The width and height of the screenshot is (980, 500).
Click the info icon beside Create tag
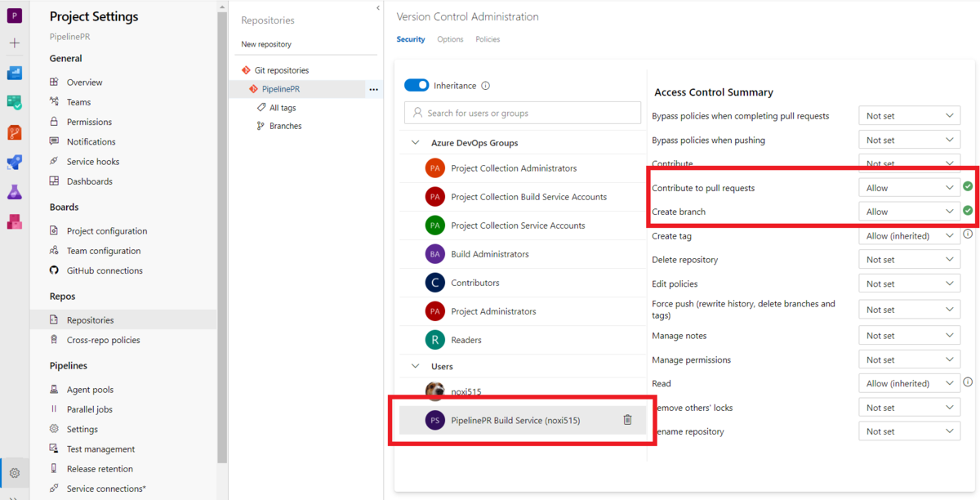pyautogui.click(x=968, y=234)
